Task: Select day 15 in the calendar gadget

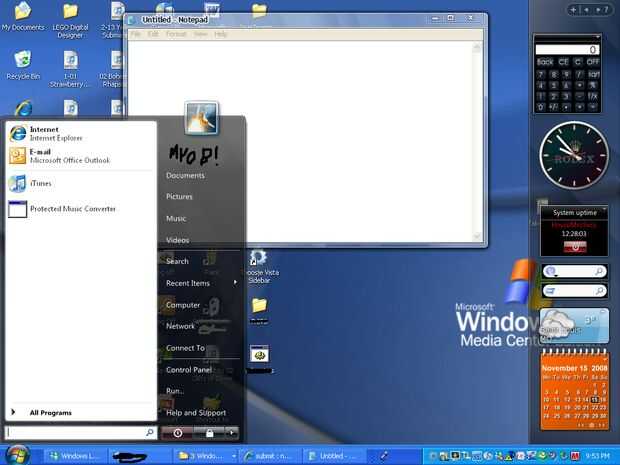Action: pyautogui.click(x=594, y=400)
